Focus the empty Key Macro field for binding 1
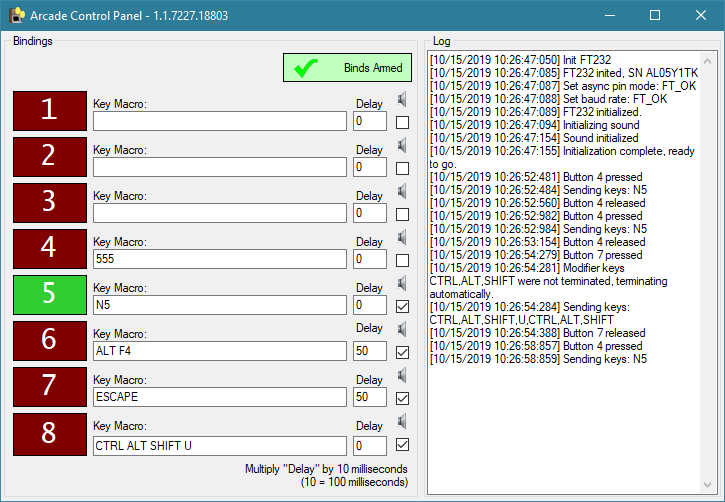Image resolution: width=725 pixels, height=502 pixels. 220,121
